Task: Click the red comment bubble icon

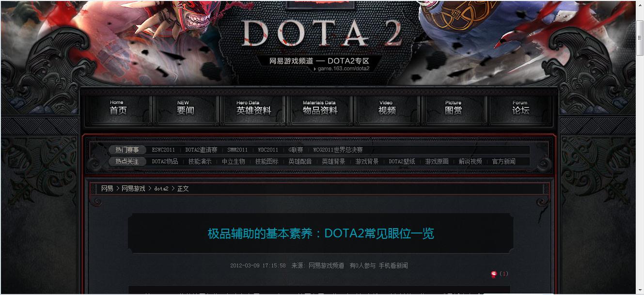Action: (x=494, y=274)
